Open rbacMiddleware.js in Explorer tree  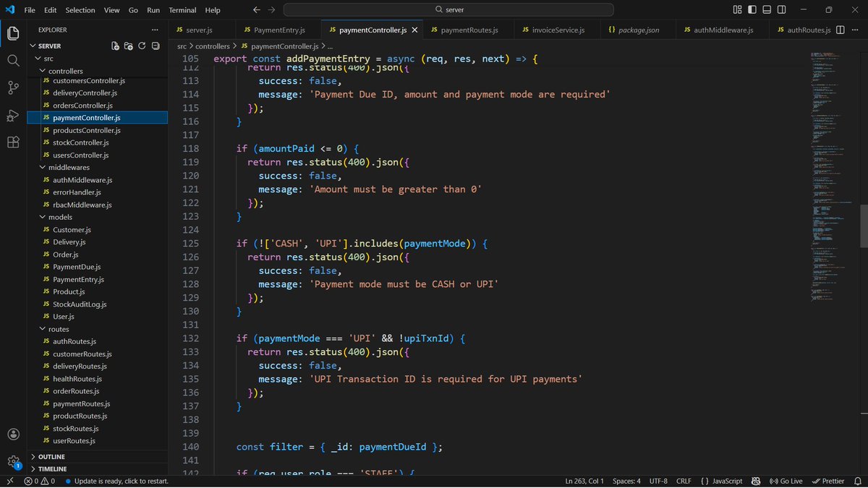coord(82,205)
